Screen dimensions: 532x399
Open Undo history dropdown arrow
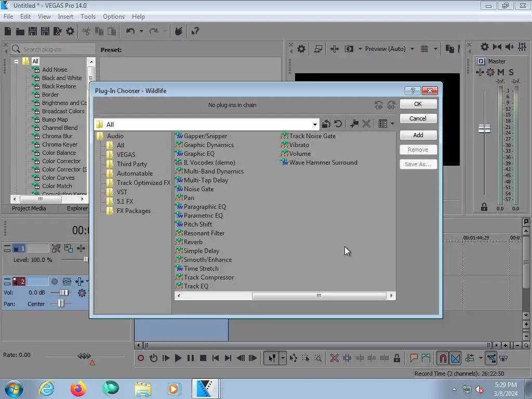click(141, 31)
